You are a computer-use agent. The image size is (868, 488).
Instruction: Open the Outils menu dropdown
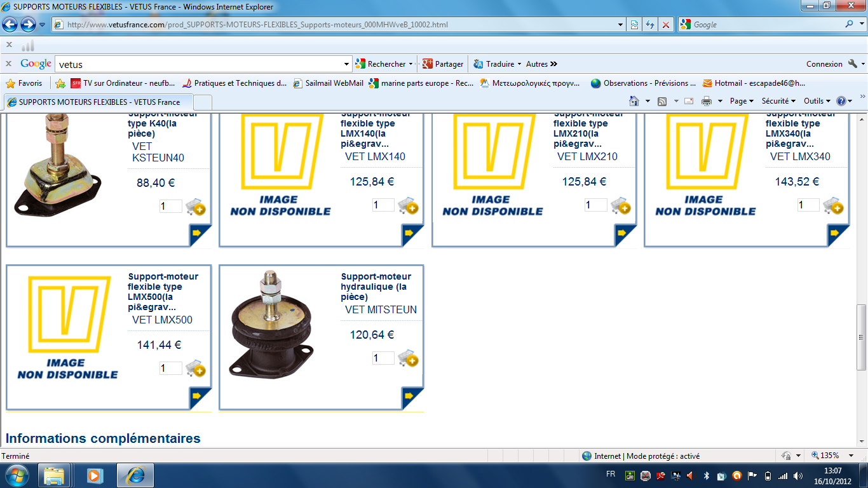(x=817, y=101)
